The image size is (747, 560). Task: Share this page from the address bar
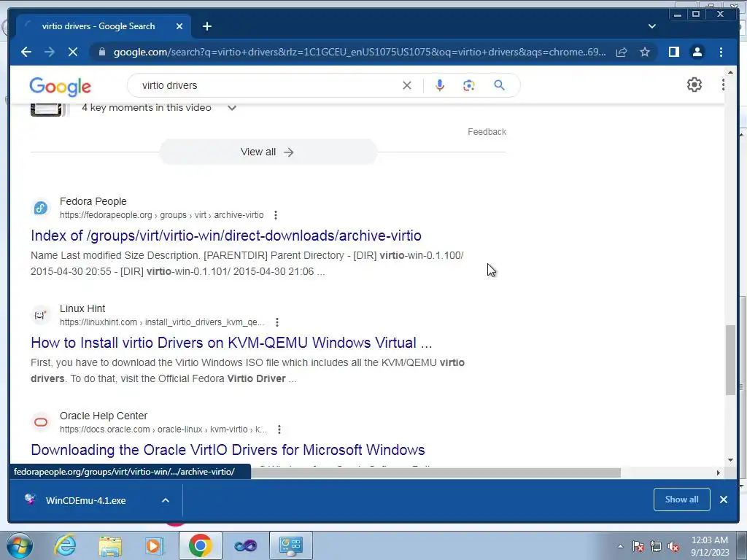(622, 52)
